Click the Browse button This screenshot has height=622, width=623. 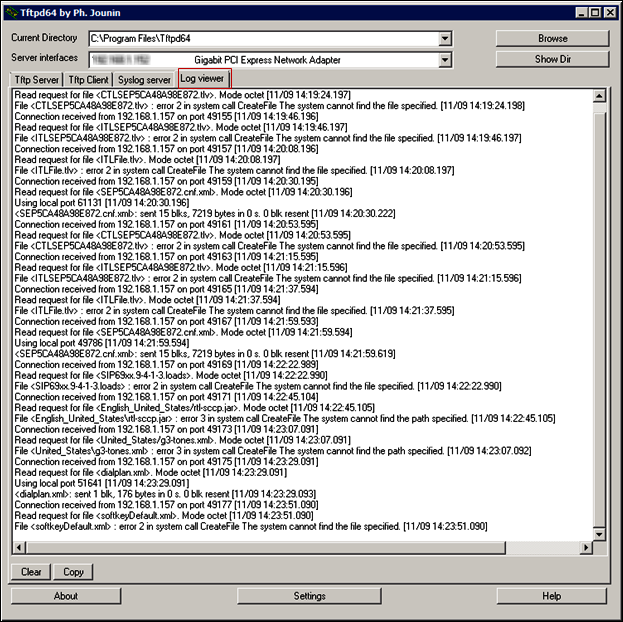552,39
